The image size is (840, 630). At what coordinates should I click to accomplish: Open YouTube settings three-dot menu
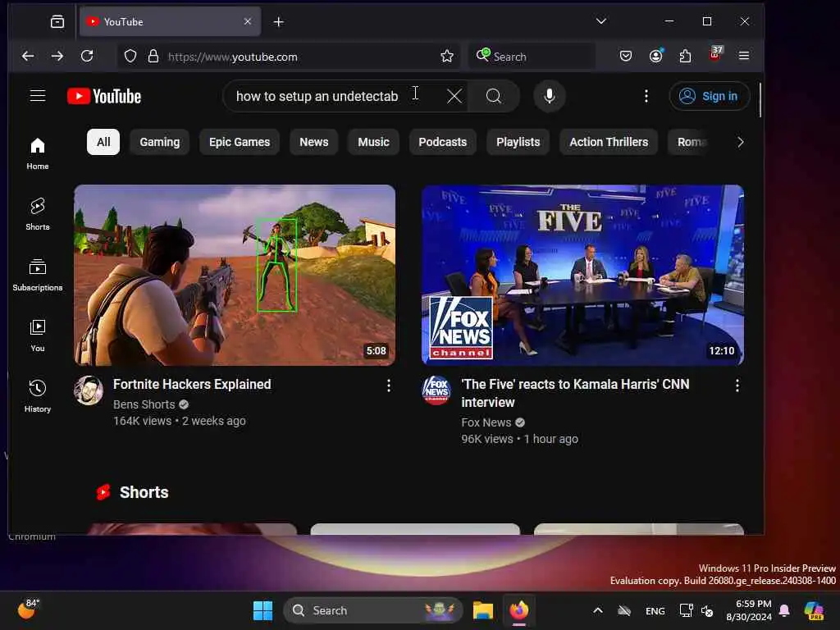pyautogui.click(x=646, y=97)
